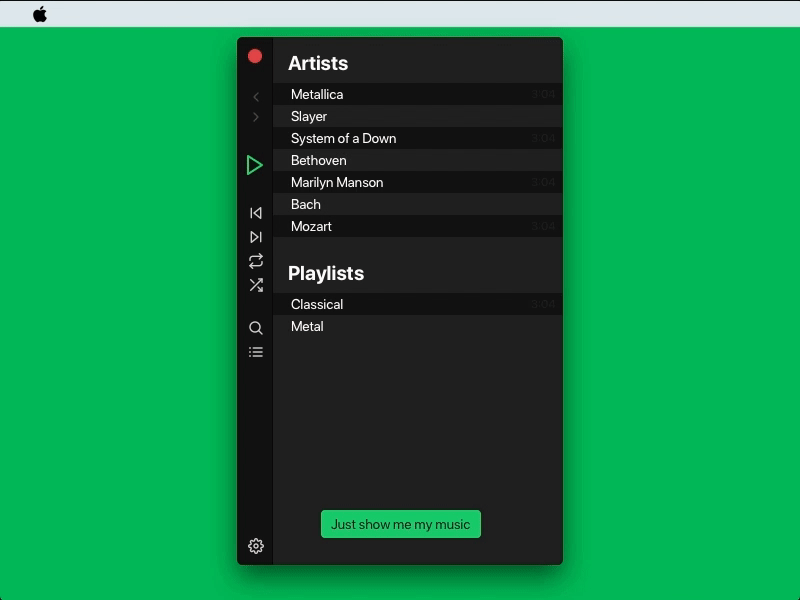This screenshot has height=600, width=800.
Task: Skip to previous track
Action: (256, 213)
